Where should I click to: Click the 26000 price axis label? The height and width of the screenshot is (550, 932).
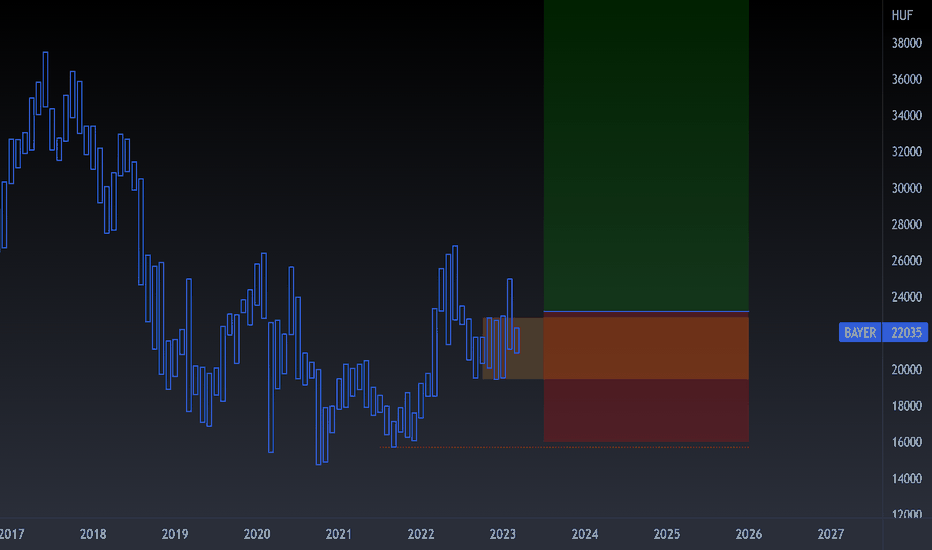pos(906,260)
